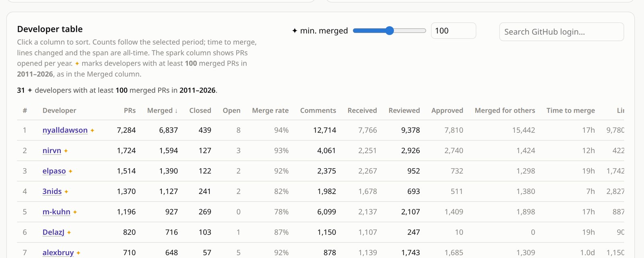
Task: Sort by the Approved column header
Action: pos(447,110)
